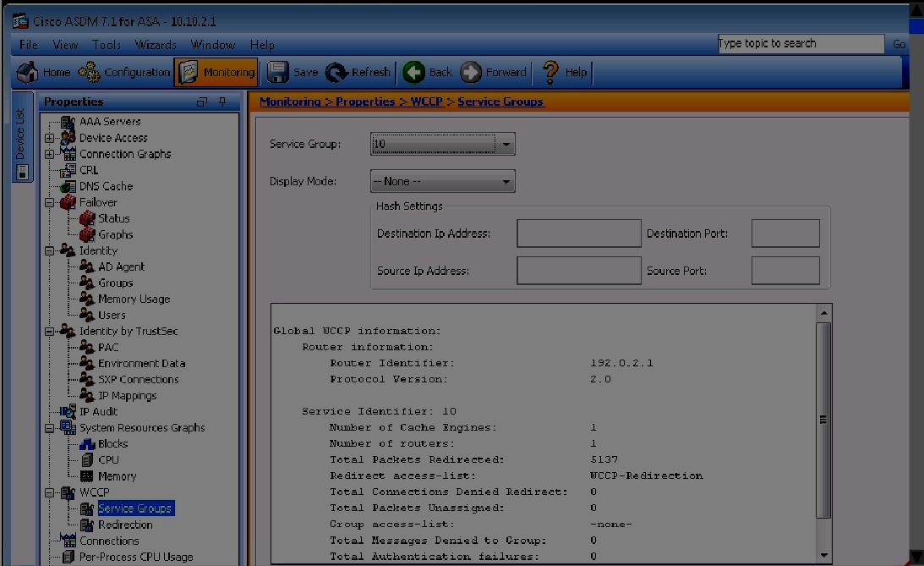Click the Device Access icon
924x566 pixels.
tap(68, 137)
